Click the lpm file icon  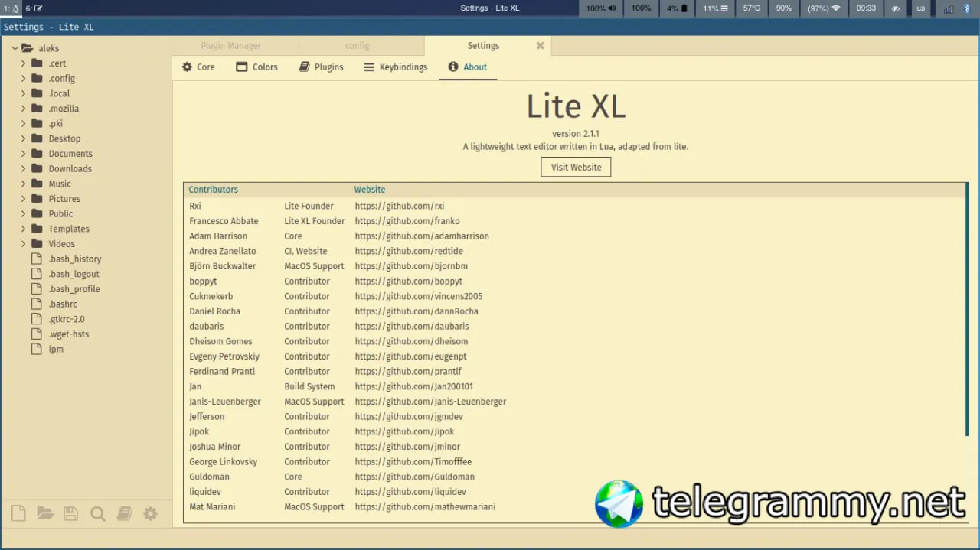36,349
